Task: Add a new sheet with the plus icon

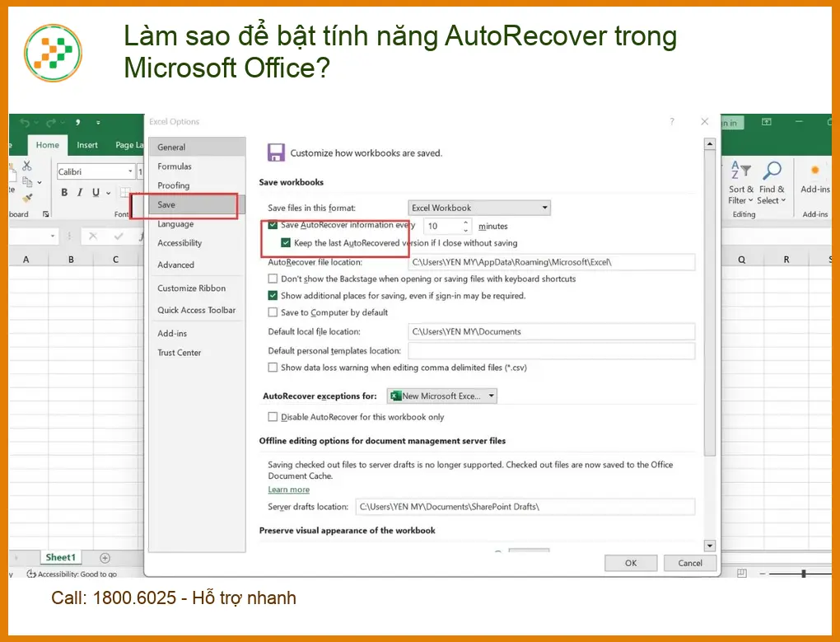Action: [105, 558]
